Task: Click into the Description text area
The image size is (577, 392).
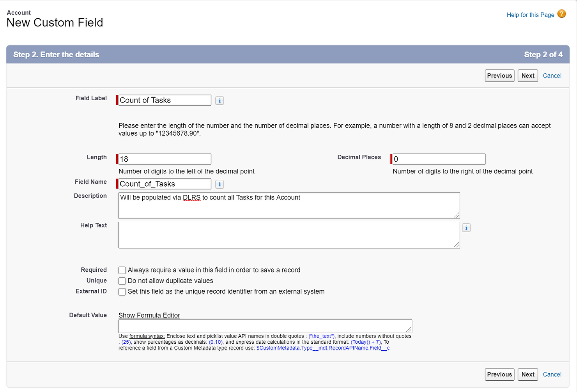Action: 289,205
